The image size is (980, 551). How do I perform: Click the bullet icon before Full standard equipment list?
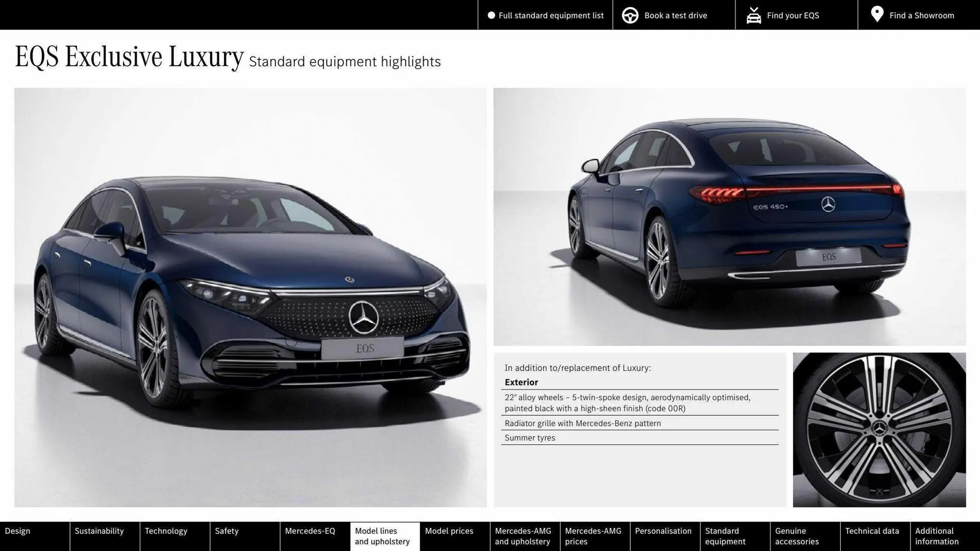[x=491, y=15]
